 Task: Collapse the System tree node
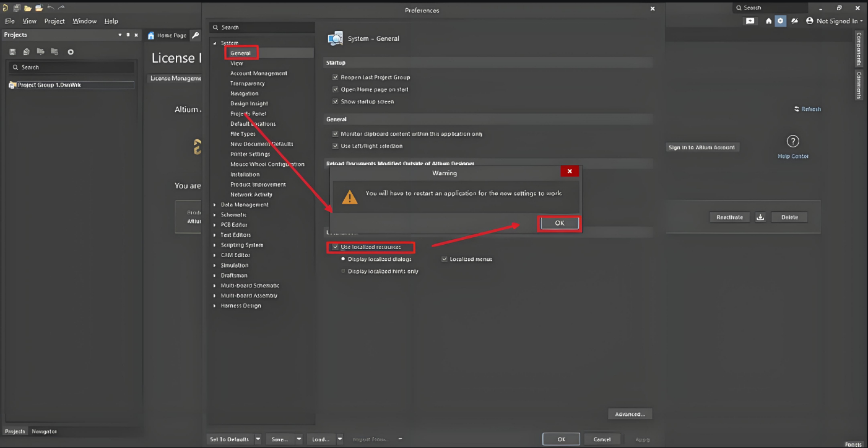(215, 43)
